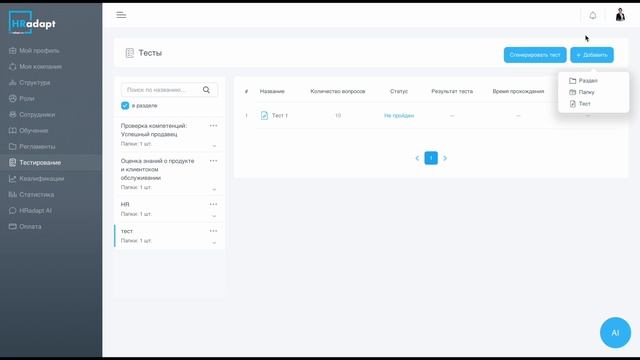Click the Сотрудники sidebar icon
This screenshot has height=360, width=640.
[x=13, y=115]
